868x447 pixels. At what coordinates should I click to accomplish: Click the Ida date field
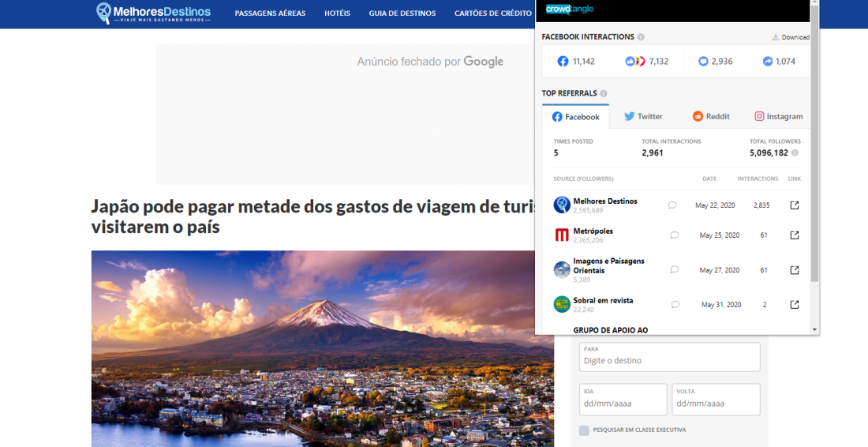click(623, 400)
